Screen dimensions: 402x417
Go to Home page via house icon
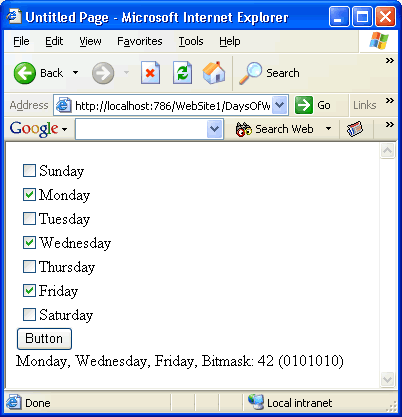tap(214, 72)
